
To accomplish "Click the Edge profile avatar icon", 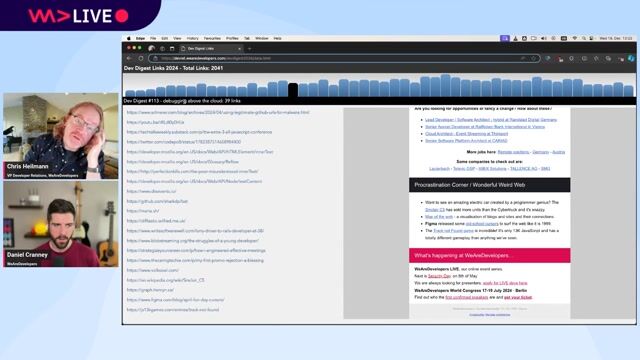I will click(151, 49).
